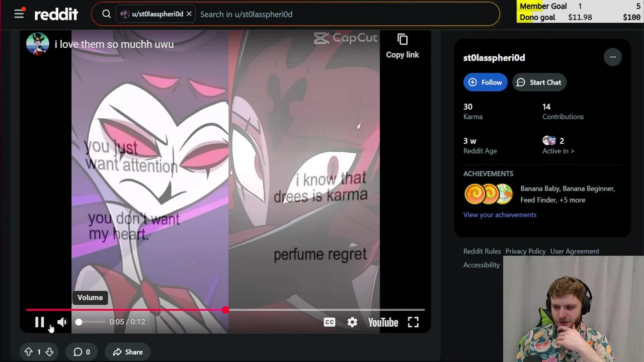Remove the u/st0lasspheri0d search filter chip
The image size is (644, 362).
click(x=189, y=14)
